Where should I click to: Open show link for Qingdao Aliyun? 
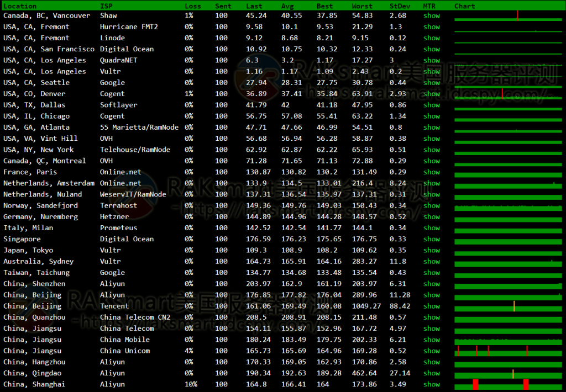pos(431,373)
